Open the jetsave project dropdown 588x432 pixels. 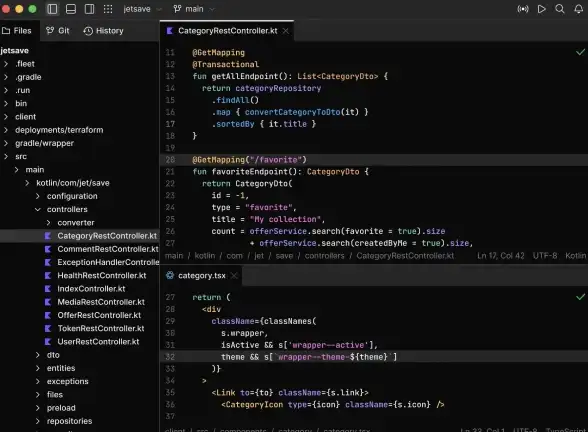142,9
